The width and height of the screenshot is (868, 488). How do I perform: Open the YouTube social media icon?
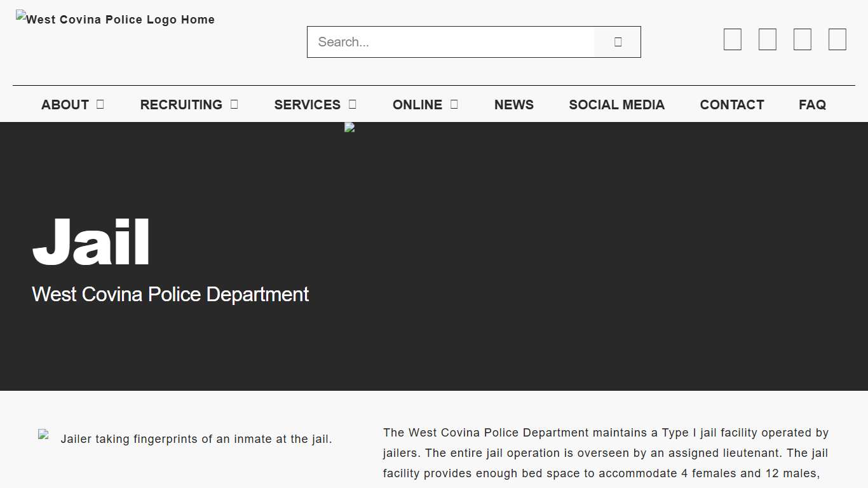click(x=837, y=39)
